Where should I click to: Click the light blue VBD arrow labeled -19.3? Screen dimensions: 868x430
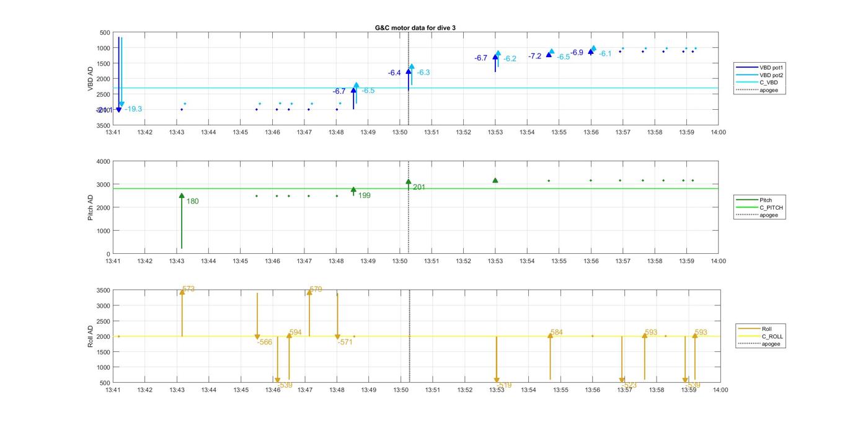point(122,71)
